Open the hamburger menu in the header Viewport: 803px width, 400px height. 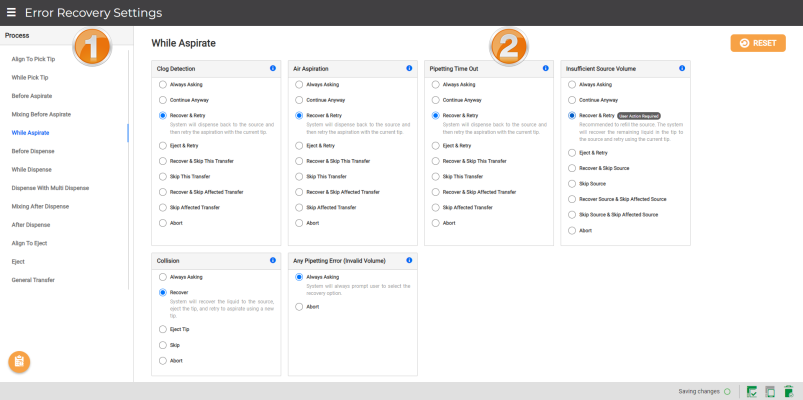[11, 13]
